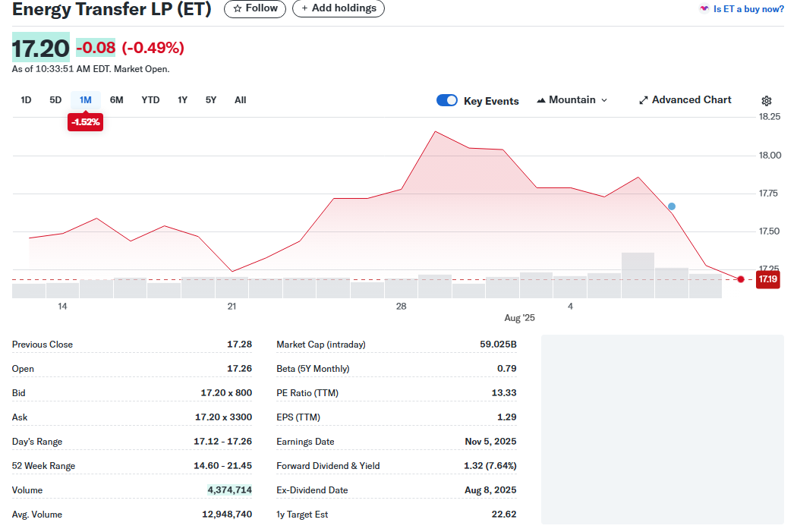Click 52 Week Range value 14.60 - 21.45
Viewport: 797px width, 532px height.
[x=222, y=466]
